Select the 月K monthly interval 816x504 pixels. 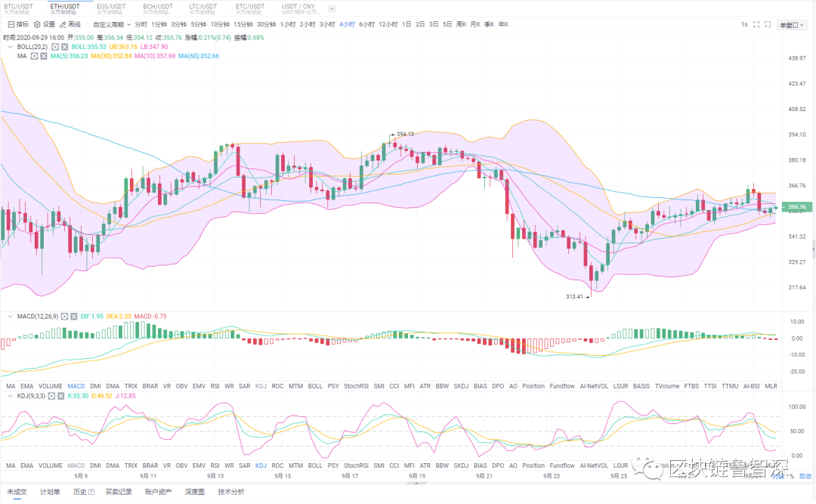[475, 24]
